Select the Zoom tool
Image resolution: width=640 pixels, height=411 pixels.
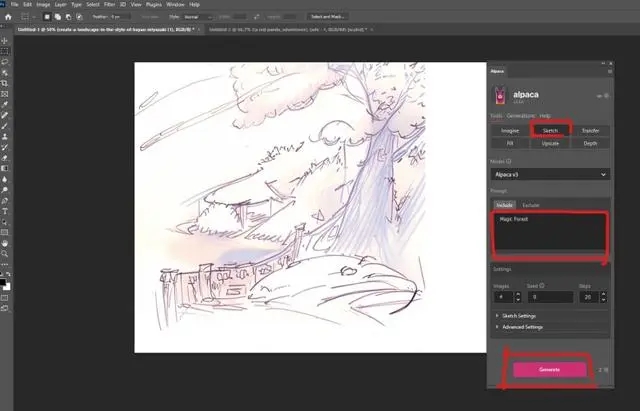point(4,254)
